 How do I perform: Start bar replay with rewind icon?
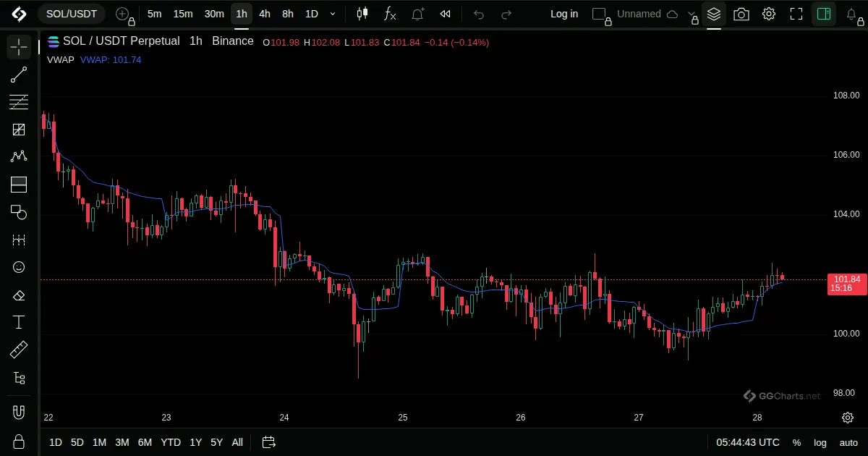pyautogui.click(x=446, y=14)
